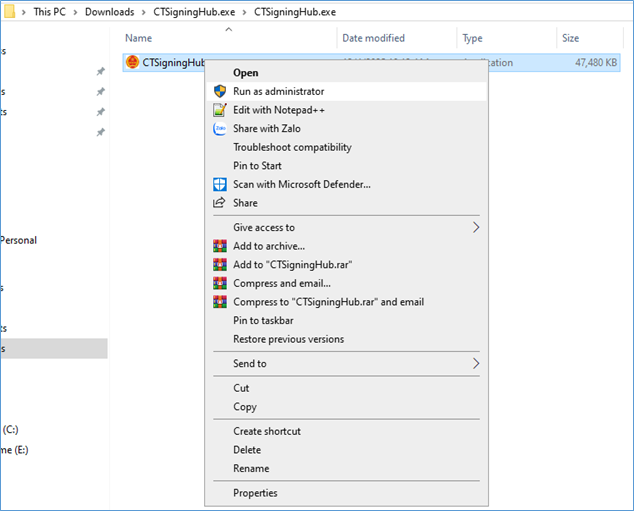This screenshot has width=634, height=511.
Task: Sort files by Size column header
Action: [570, 38]
